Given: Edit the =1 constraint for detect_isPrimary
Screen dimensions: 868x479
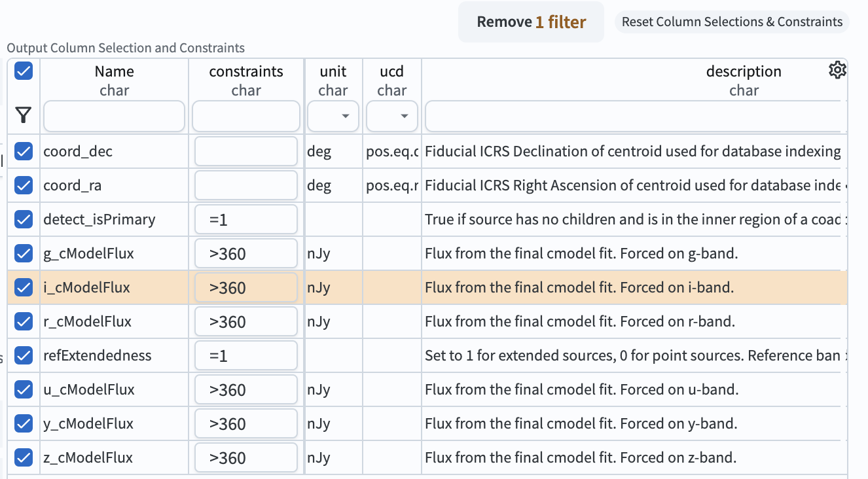Looking at the screenshot, I should pyautogui.click(x=245, y=219).
